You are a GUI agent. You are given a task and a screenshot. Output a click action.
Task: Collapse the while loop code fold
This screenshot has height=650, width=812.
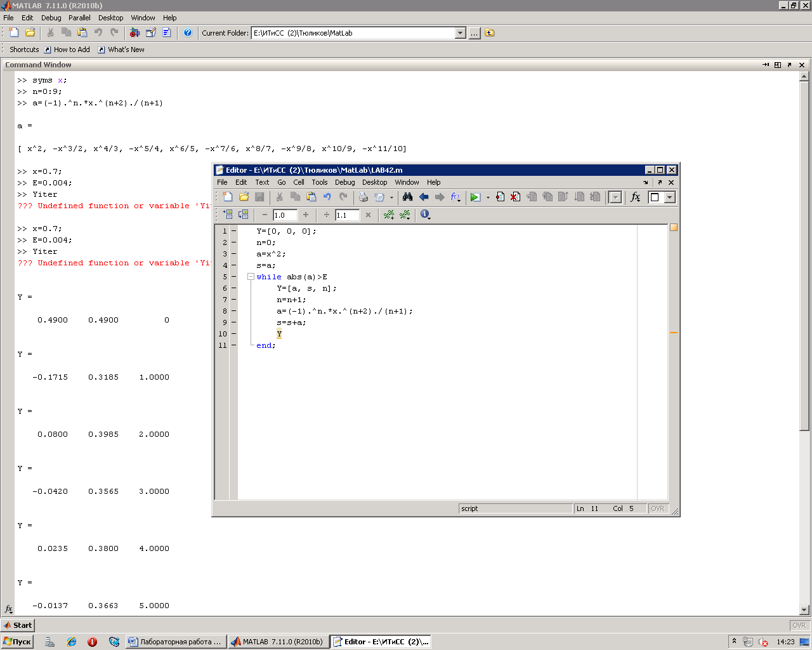[251, 277]
